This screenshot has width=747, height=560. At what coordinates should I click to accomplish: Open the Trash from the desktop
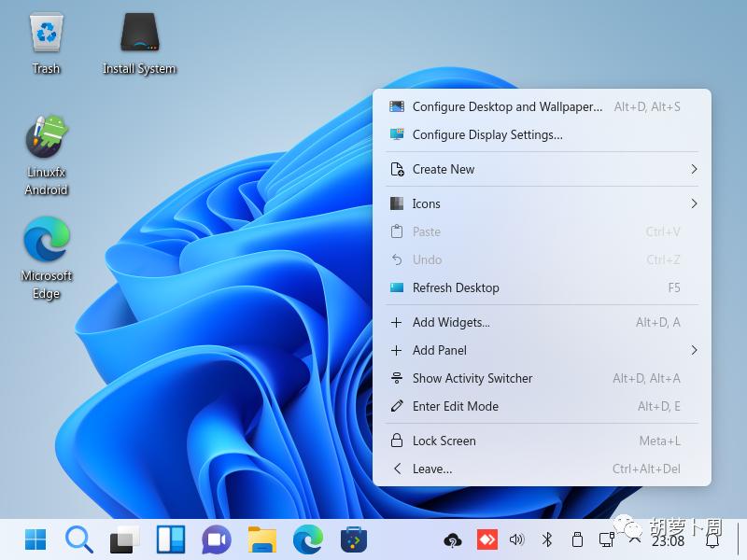click(x=45, y=33)
